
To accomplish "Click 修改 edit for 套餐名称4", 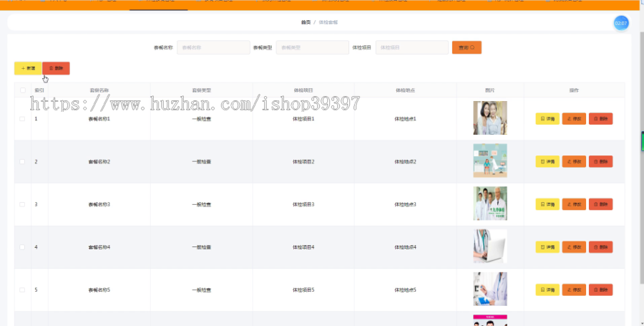I will coord(574,247).
